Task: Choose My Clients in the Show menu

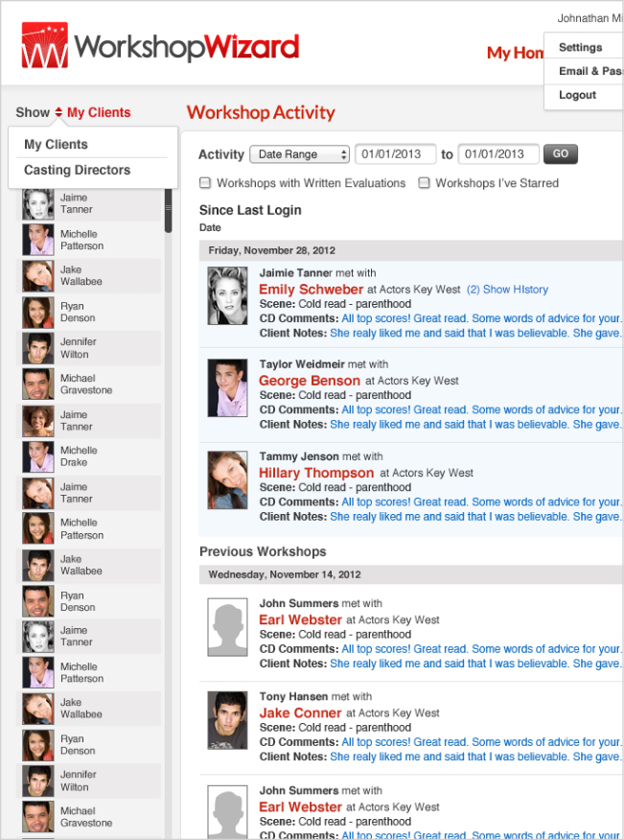Action: tap(56, 145)
